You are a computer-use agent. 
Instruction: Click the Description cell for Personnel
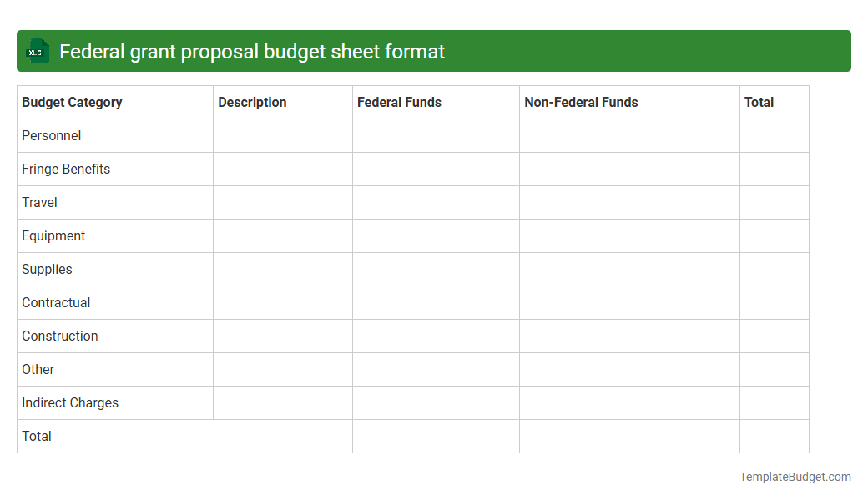[282, 135]
